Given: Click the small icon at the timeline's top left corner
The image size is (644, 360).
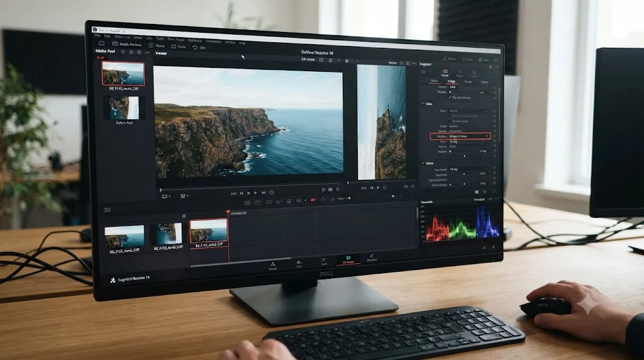Looking at the screenshot, I should coord(107,210).
